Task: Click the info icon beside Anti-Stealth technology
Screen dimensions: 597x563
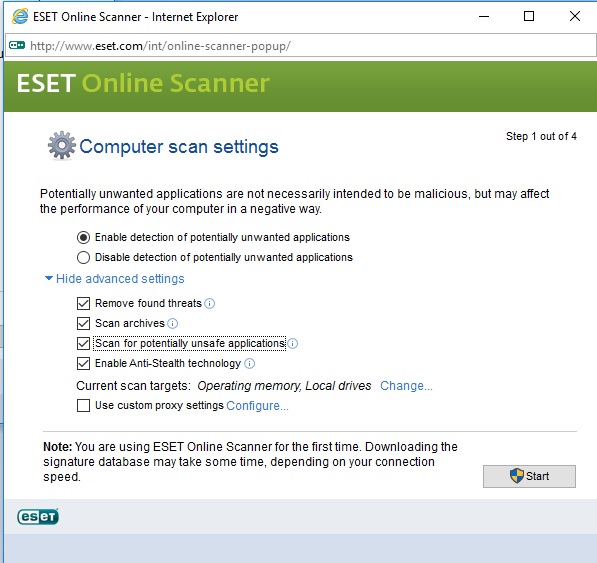Action: tap(249, 364)
